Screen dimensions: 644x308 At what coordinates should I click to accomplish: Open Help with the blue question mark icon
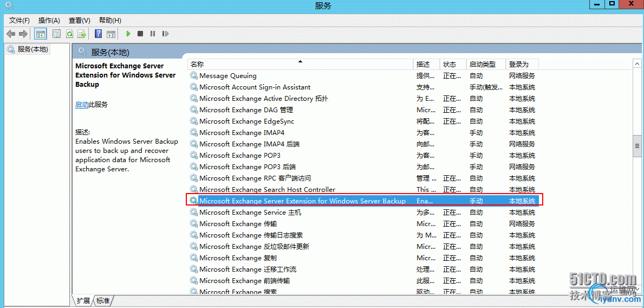coord(98,34)
